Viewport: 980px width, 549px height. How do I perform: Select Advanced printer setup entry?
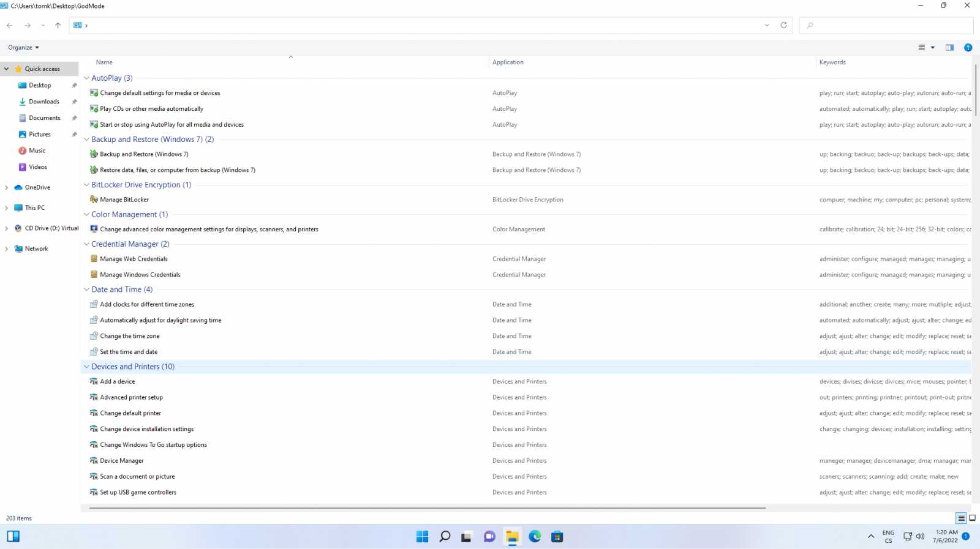[x=132, y=397]
